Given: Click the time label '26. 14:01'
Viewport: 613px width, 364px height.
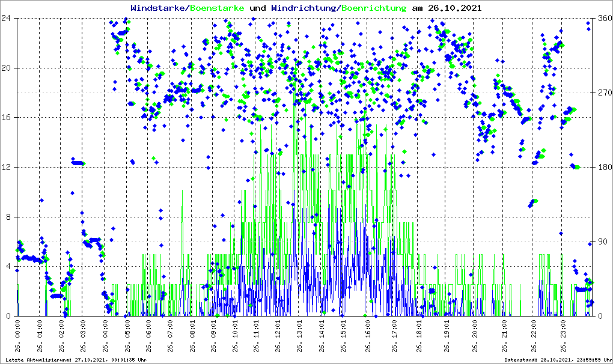Looking at the screenshot, I should [322, 336].
